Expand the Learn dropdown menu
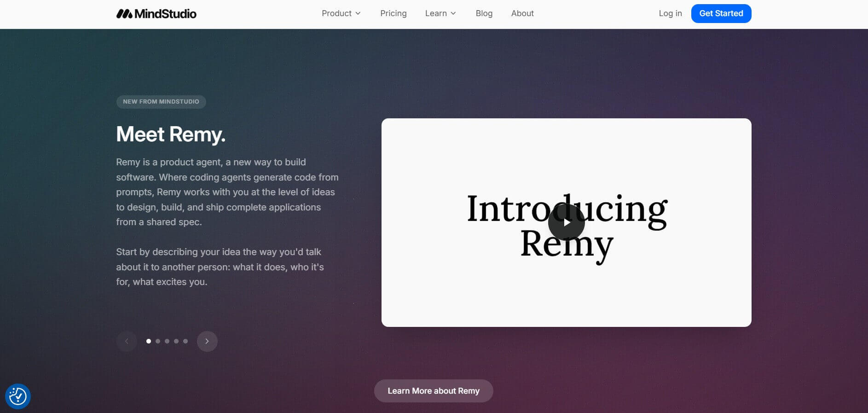Viewport: 868px width, 413px height. pos(440,13)
